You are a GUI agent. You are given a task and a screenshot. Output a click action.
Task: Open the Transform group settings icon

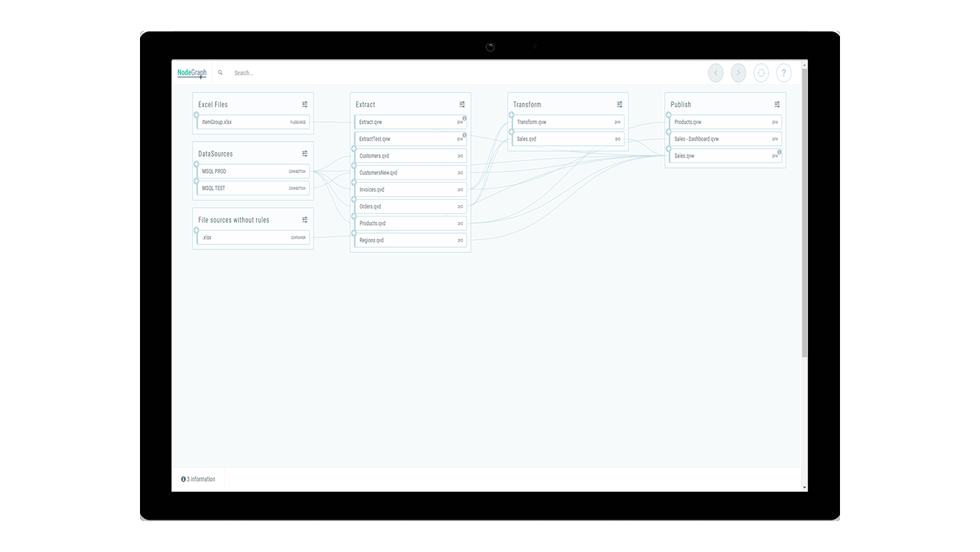[619, 104]
